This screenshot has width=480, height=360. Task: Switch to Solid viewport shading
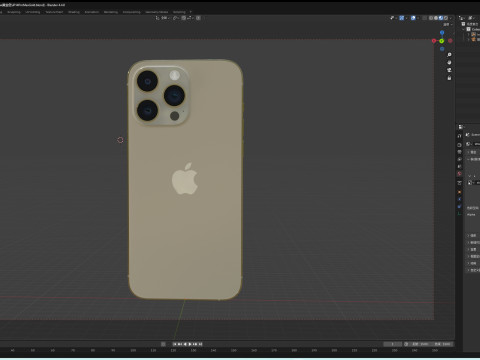[x=436, y=18]
